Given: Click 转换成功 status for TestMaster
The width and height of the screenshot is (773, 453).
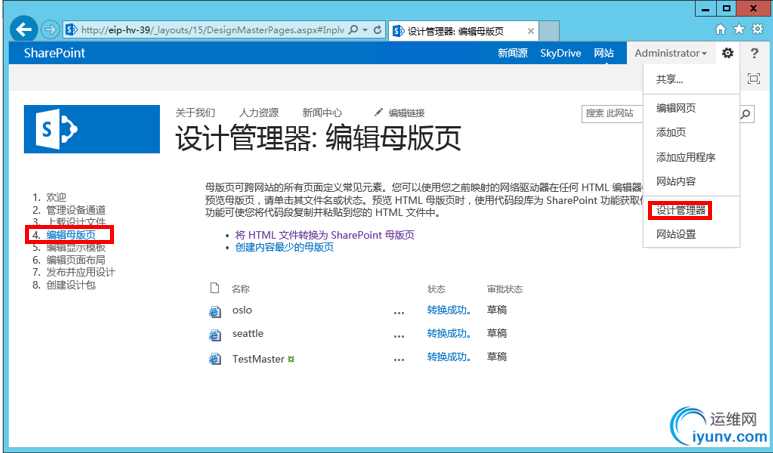Looking at the screenshot, I should click(449, 357).
